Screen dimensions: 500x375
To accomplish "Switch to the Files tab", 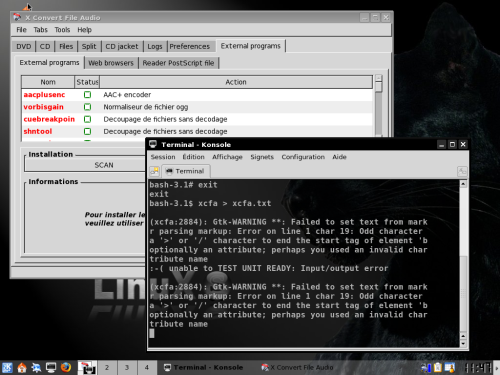I will tap(66, 46).
